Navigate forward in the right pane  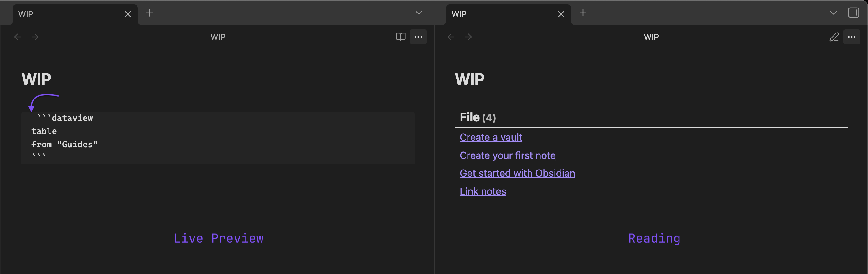[x=468, y=37]
